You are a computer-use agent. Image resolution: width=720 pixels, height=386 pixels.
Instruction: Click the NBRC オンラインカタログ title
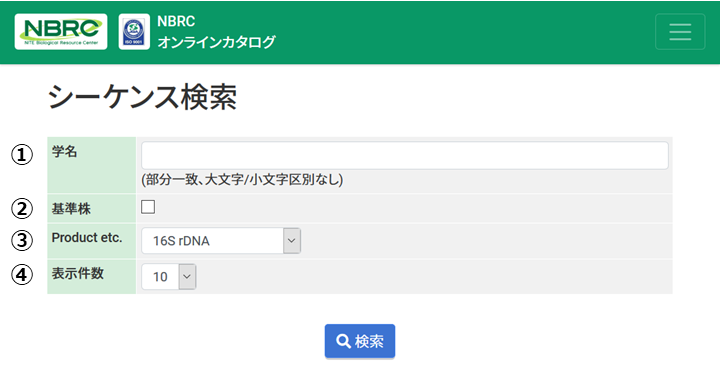216,32
